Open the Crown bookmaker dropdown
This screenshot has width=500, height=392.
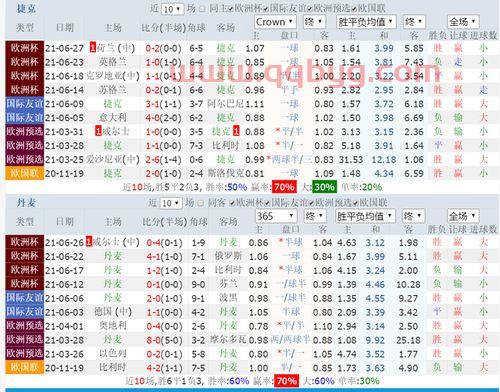click(275, 22)
